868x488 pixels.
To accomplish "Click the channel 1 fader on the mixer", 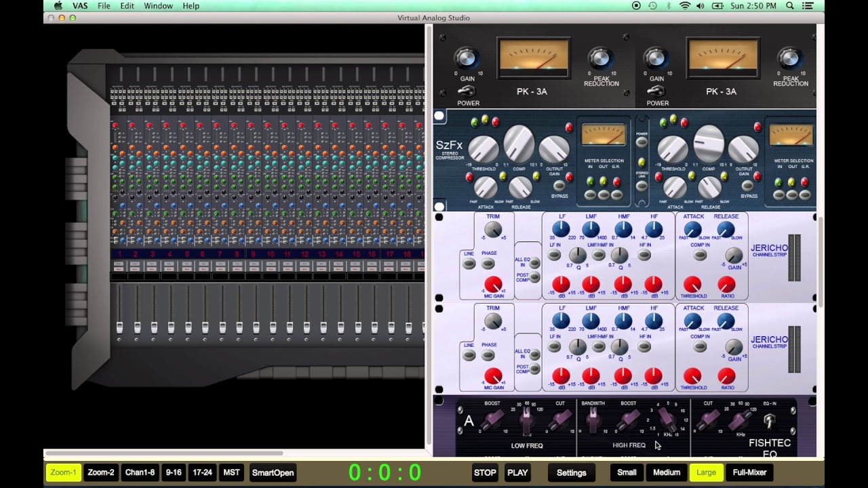I will coord(120,328).
